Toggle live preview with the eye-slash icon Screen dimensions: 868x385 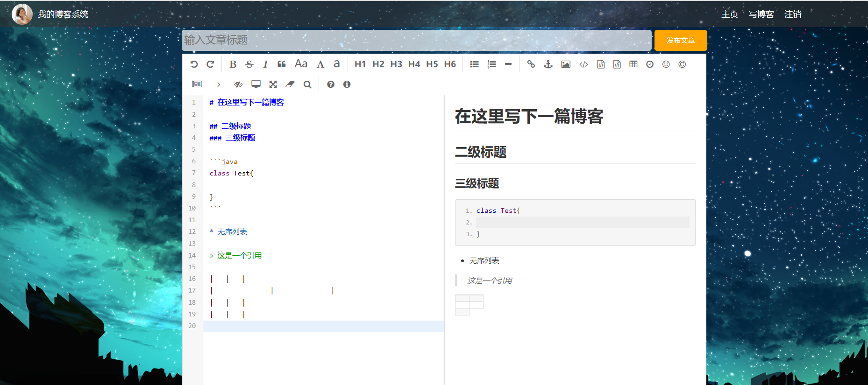(238, 84)
